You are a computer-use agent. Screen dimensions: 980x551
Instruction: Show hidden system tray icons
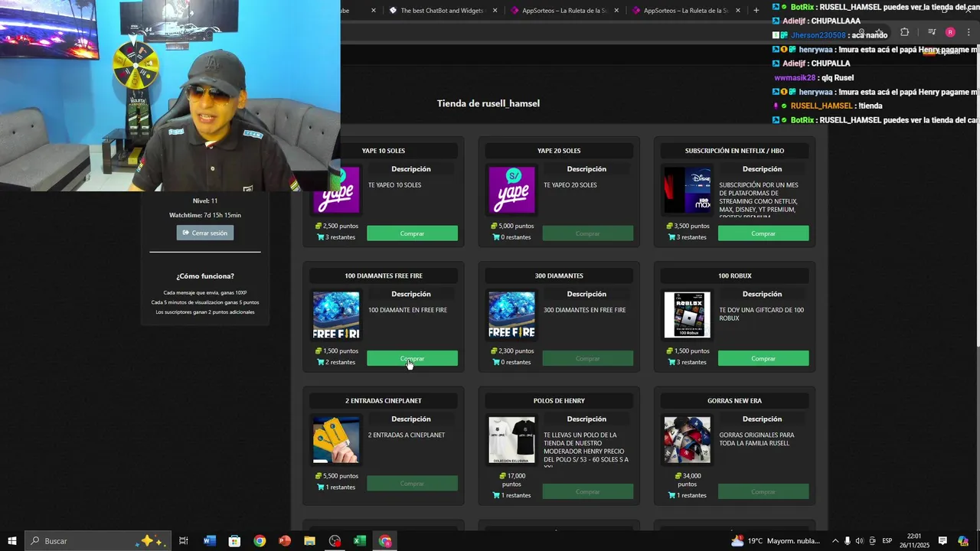(835, 541)
